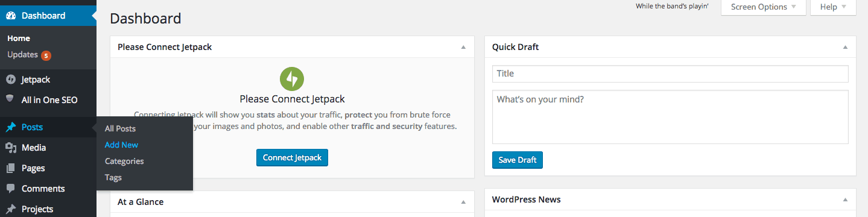The width and height of the screenshot is (868, 217).
Task: Choose Add New from Posts submenu
Action: tap(121, 145)
